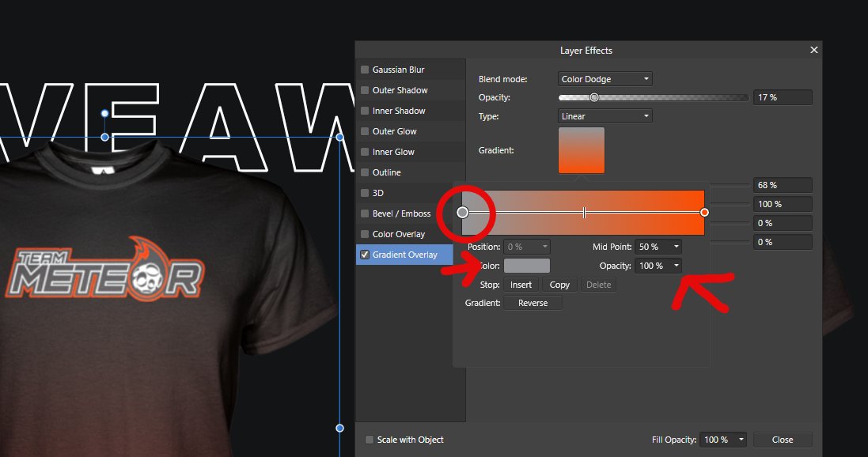Click the gray stop Color swatch
Viewport: 868px width, 457px height.
526,266
